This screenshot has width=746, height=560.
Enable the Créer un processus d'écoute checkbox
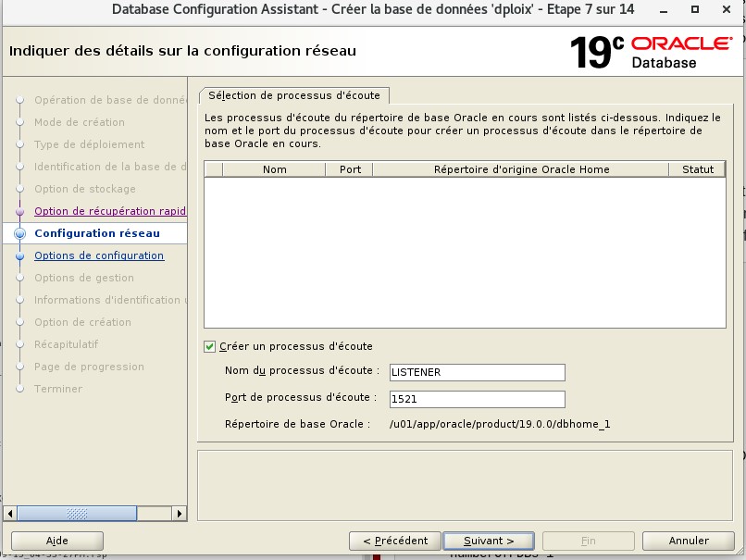pyautogui.click(x=209, y=346)
